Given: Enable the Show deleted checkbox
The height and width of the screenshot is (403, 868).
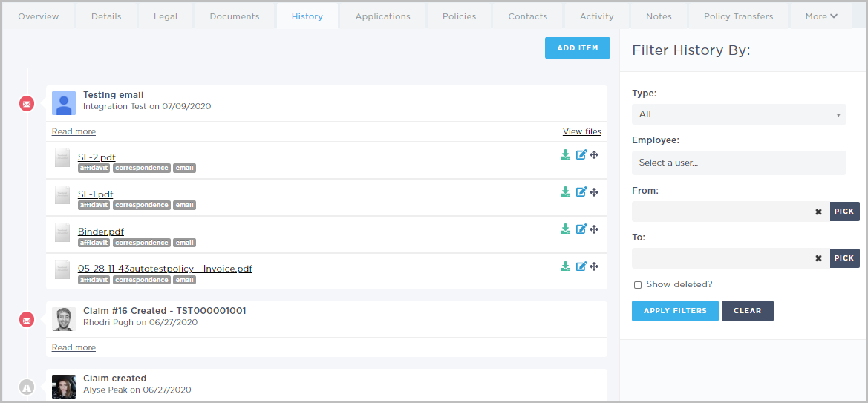Looking at the screenshot, I should coord(638,285).
